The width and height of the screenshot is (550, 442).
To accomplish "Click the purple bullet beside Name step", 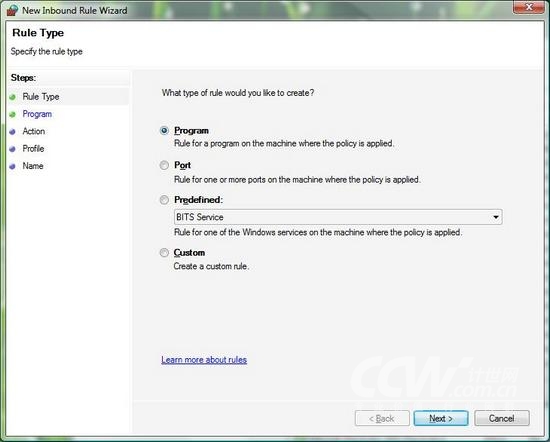I will coord(13,166).
